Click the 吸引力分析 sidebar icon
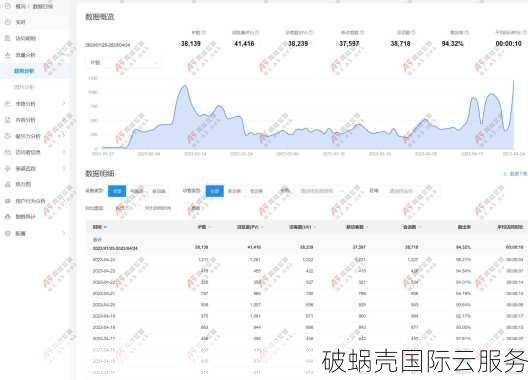 (8, 136)
